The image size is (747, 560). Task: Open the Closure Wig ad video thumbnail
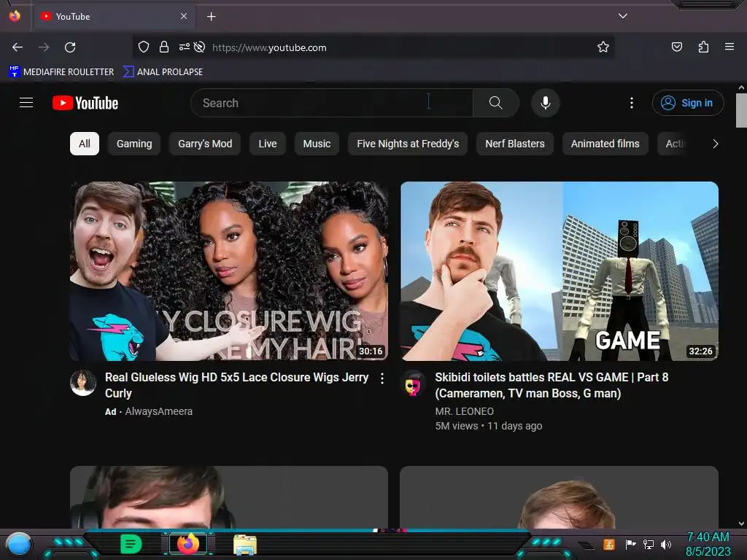click(x=228, y=271)
